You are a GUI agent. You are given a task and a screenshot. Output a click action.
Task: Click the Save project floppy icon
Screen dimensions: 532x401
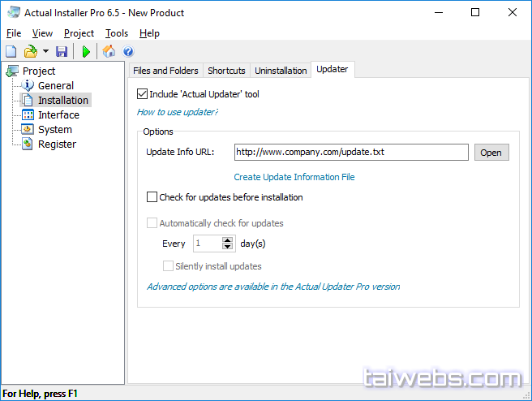62,52
